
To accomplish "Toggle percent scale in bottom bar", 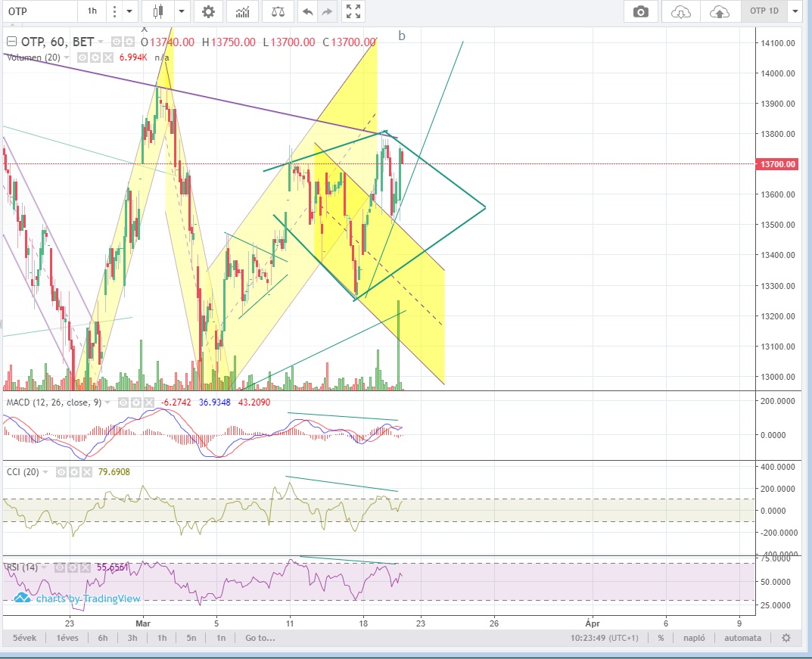I will 661,638.
